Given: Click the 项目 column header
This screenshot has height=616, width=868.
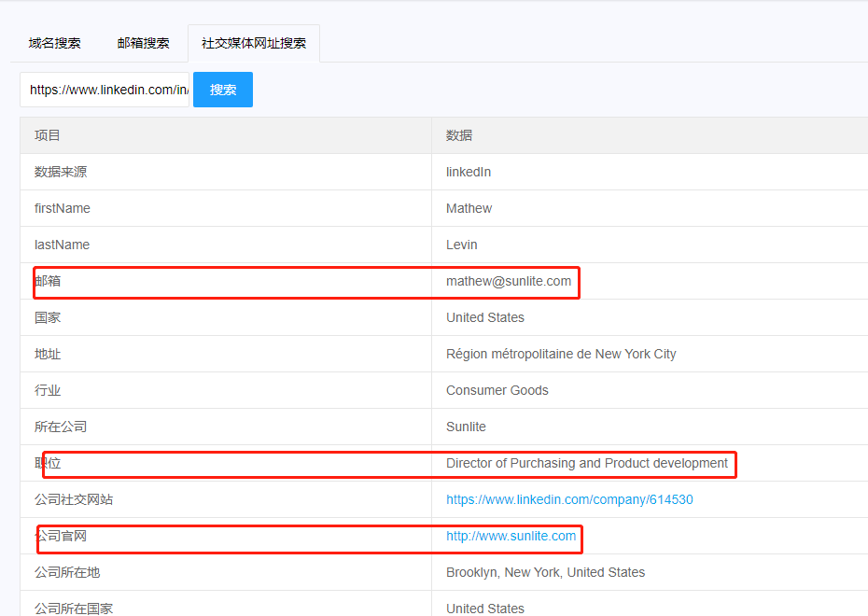Looking at the screenshot, I should tap(48, 135).
